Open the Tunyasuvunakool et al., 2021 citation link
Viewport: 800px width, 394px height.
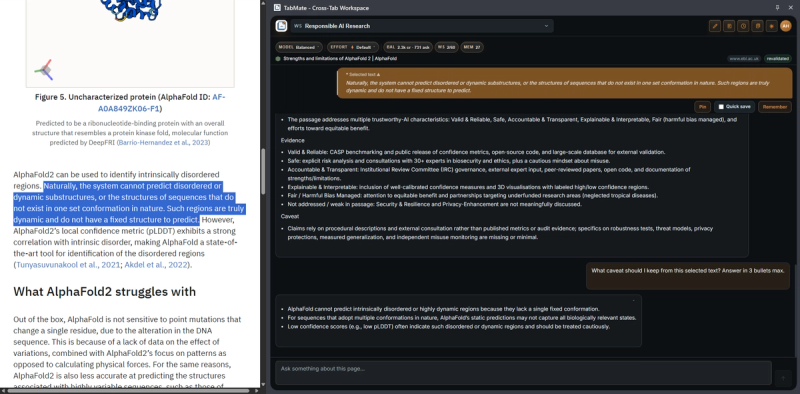(68, 265)
